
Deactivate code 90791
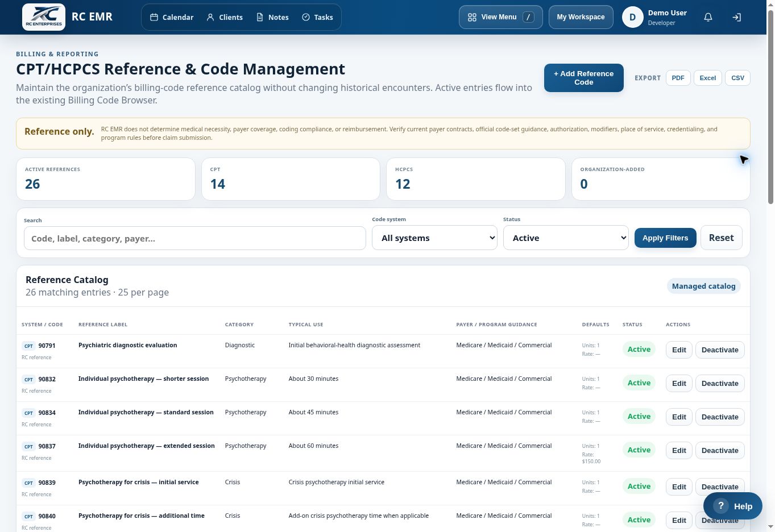(720, 350)
